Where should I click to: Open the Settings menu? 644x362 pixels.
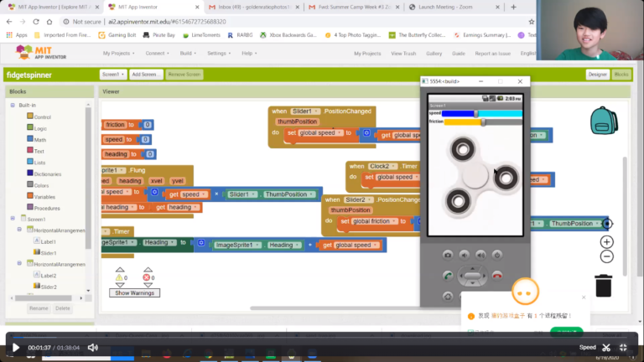[x=219, y=54]
